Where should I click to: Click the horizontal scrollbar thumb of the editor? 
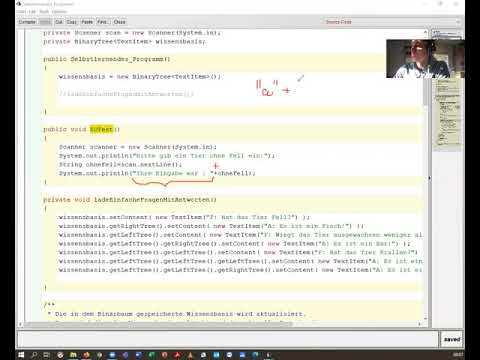point(159,324)
